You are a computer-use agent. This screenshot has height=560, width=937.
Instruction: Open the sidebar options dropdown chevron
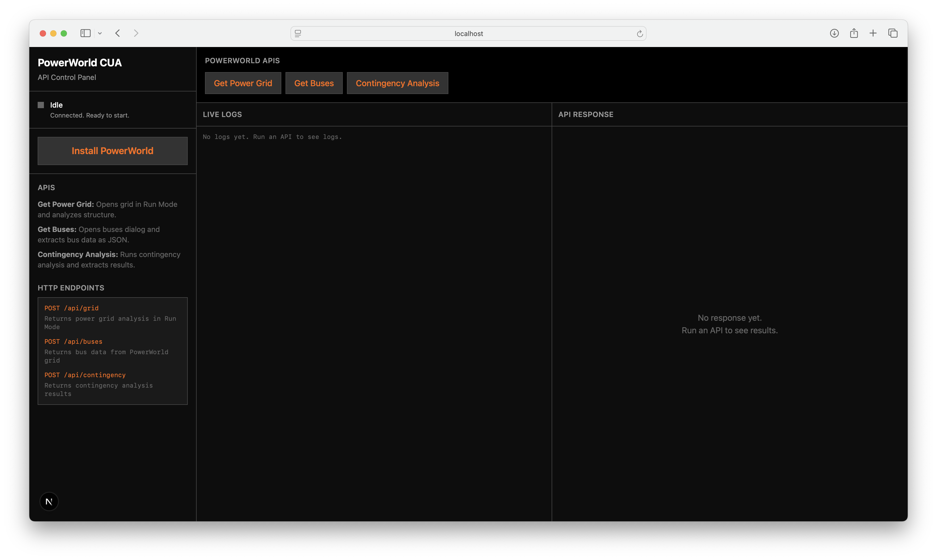pyautogui.click(x=100, y=34)
